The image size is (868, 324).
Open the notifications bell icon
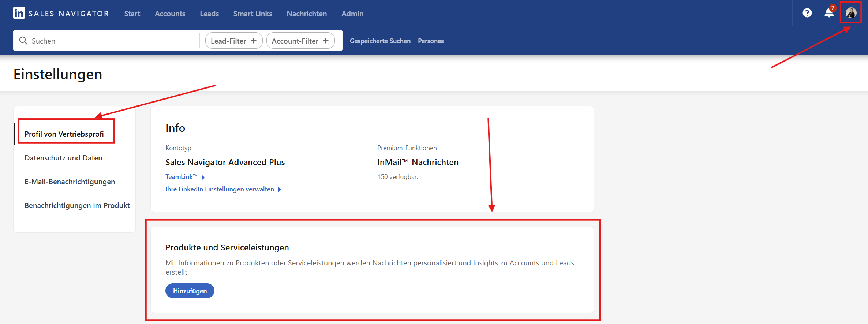click(829, 13)
